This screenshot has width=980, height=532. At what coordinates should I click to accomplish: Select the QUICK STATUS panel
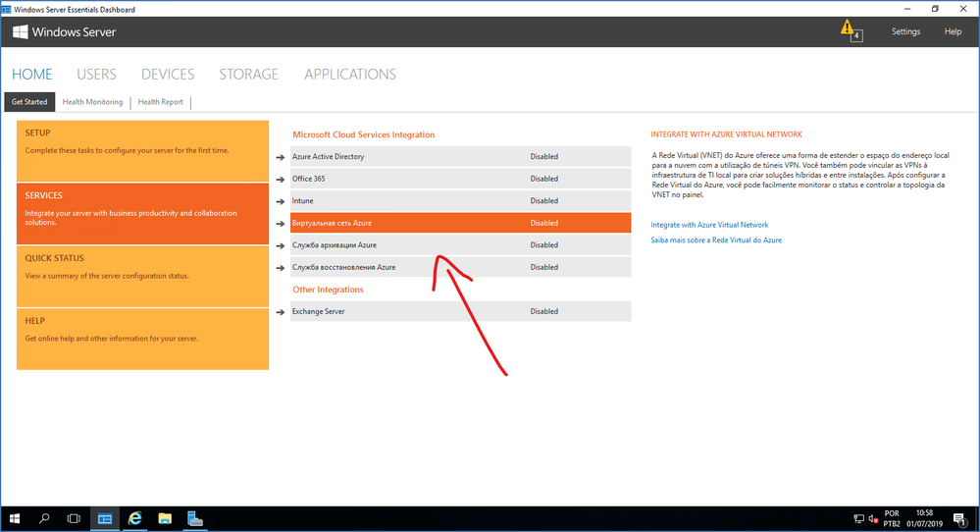[142, 277]
